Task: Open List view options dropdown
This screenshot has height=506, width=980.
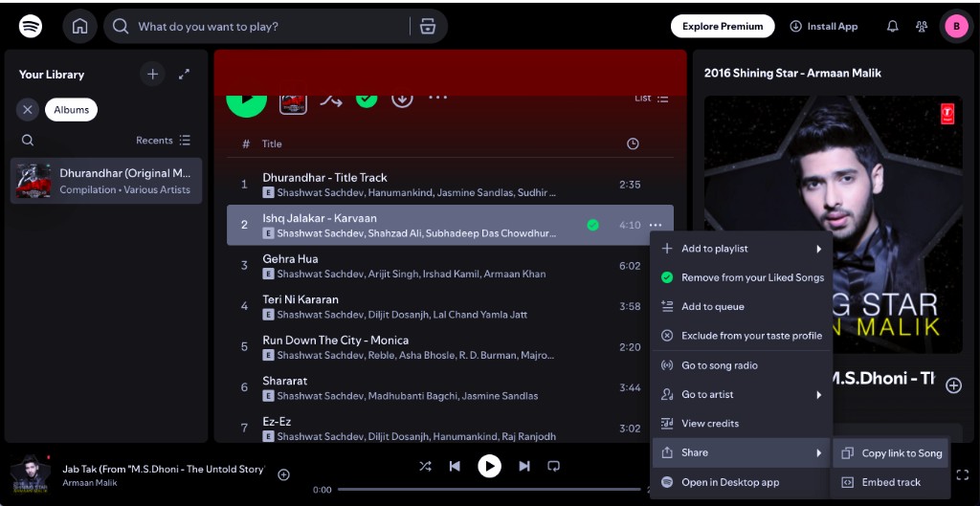Action: coord(652,99)
